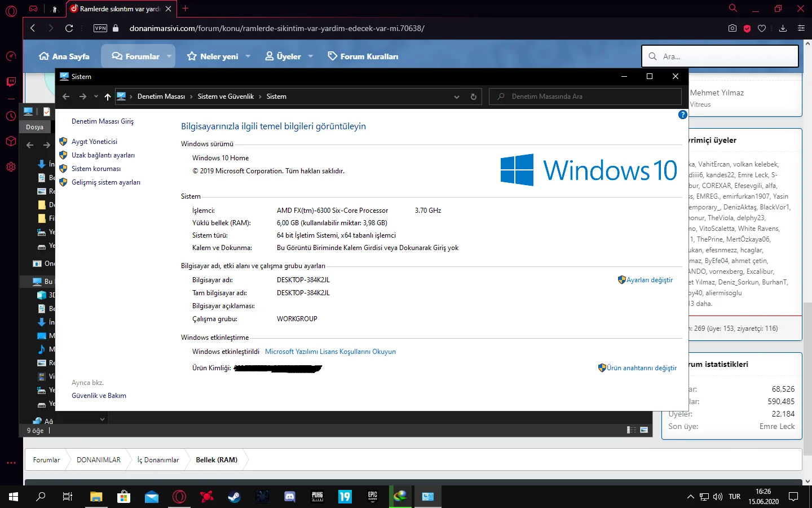Open the Opera menu logo
Image resolution: width=812 pixels, height=508 pixels.
11,11
